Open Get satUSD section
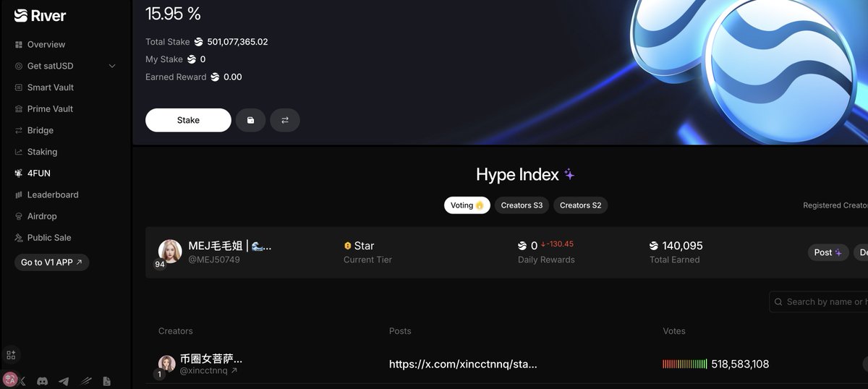Viewport: 868px width, 389px height. click(50, 66)
